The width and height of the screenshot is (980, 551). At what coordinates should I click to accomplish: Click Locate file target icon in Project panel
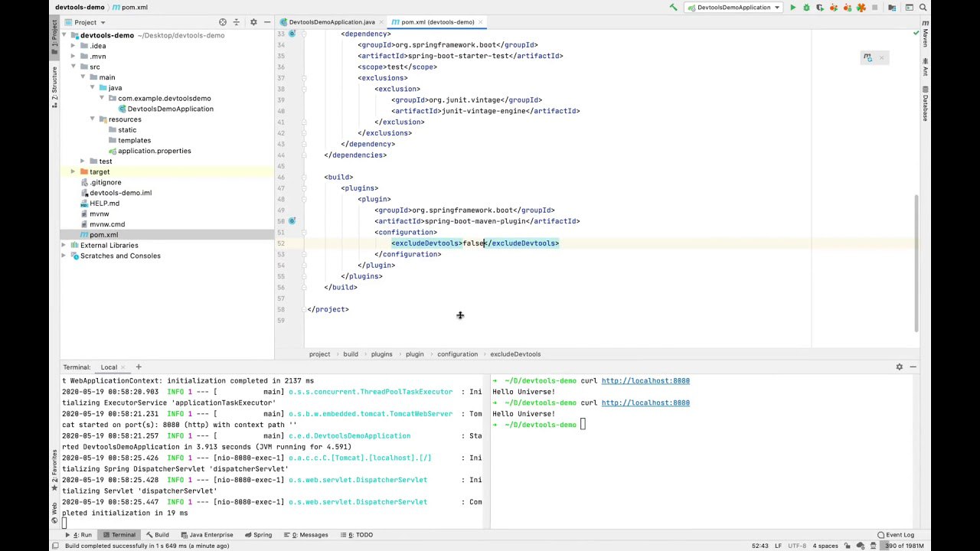pos(223,22)
